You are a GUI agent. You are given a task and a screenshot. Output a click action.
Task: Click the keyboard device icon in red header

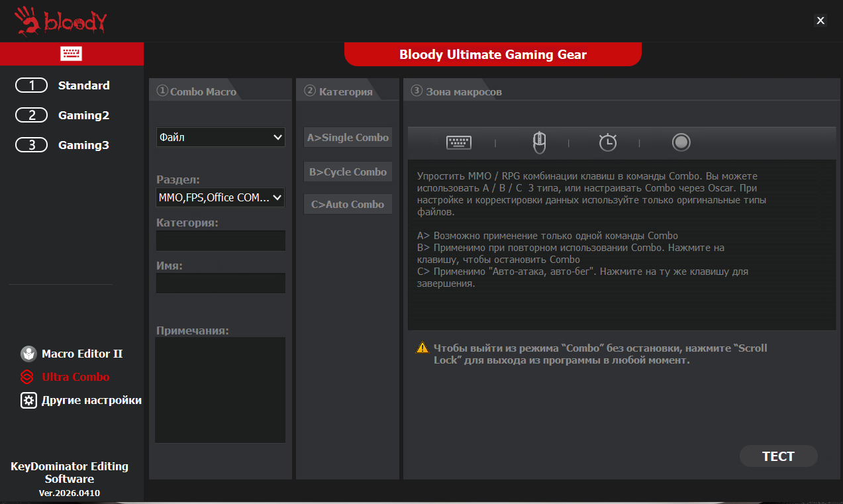point(71,54)
